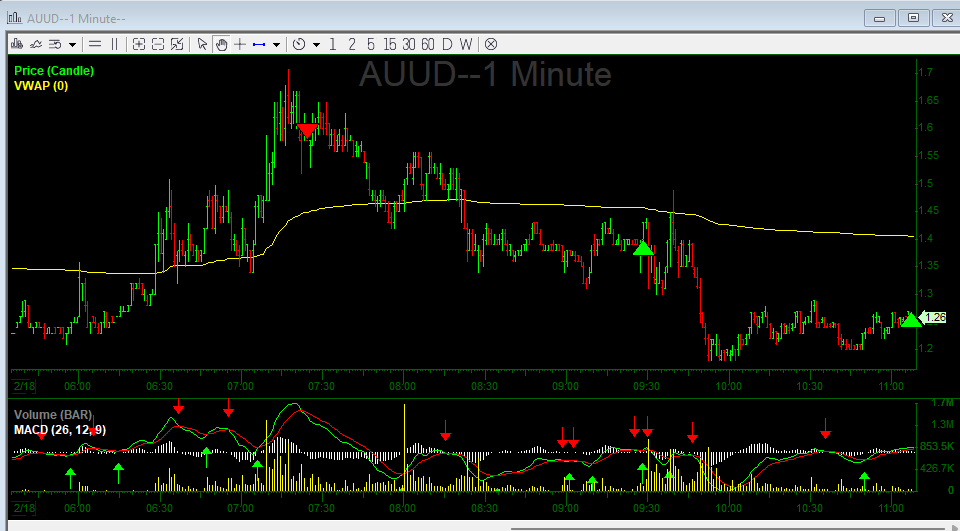Image resolution: width=960 pixels, height=531 pixels.
Task: Click the green buy triangle near 09:30
Action: (x=643, y=249)
